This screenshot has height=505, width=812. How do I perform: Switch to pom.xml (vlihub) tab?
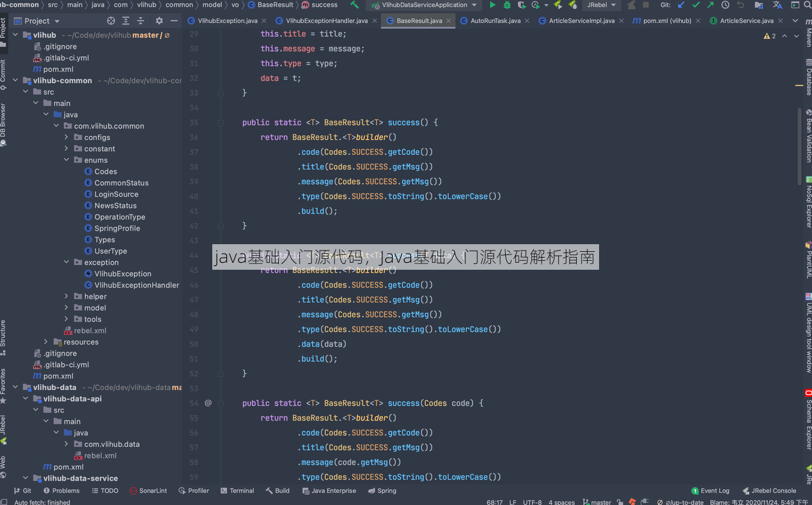pyautogui.click(x=668, y=21)
